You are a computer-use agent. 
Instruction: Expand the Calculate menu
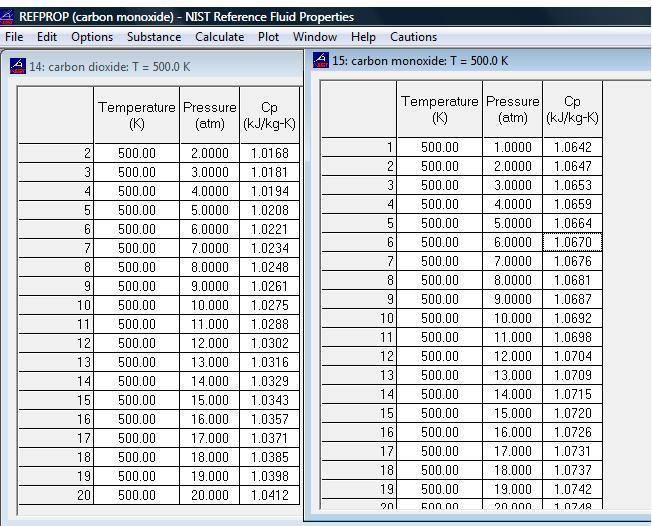click(219, 37)
